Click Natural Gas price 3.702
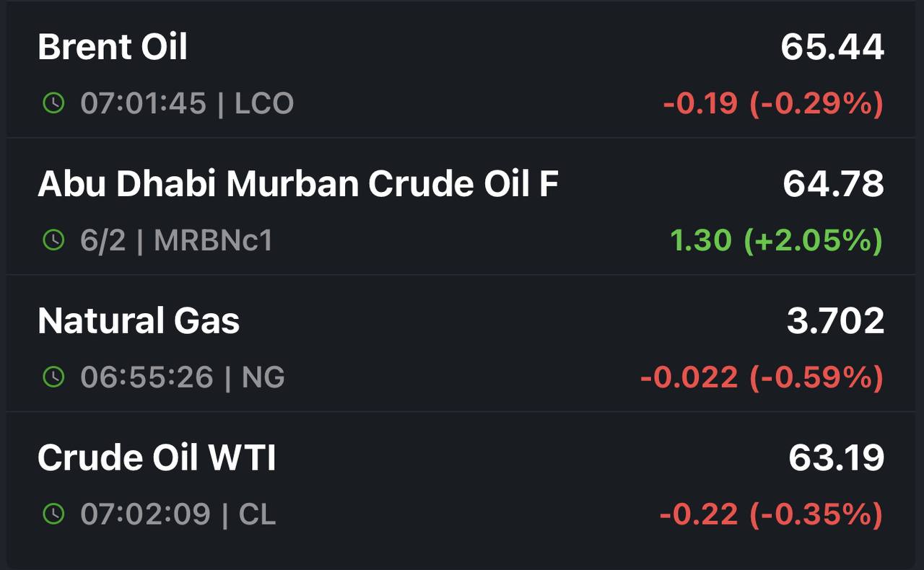 [x=835, y=321]
